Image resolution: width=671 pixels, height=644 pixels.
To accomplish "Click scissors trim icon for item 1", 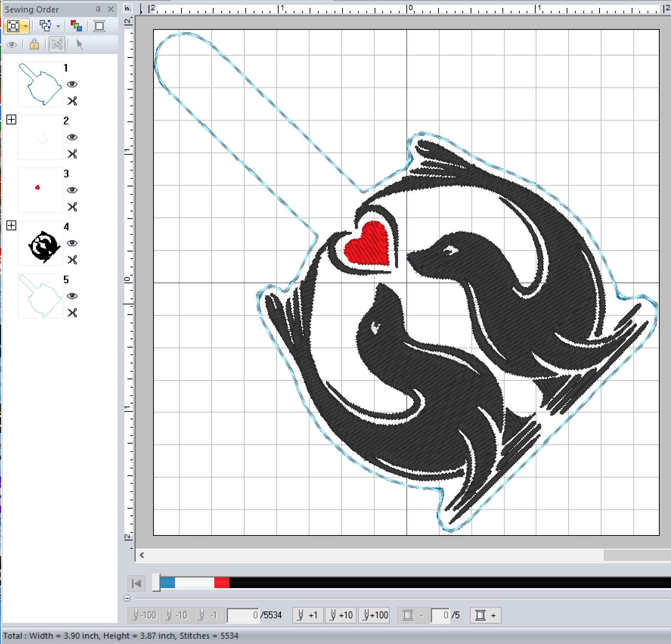I will pyautogui.click(x=72, y=101).
